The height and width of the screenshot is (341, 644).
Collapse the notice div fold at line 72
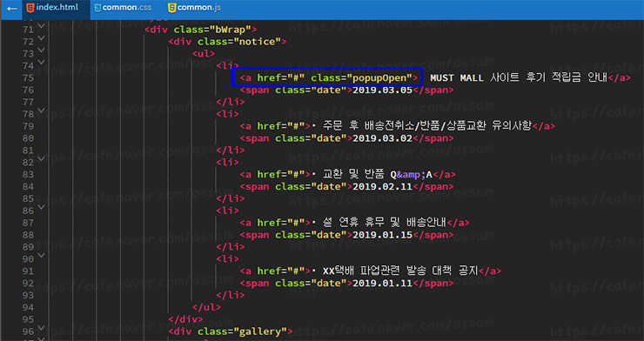point(41,37)
